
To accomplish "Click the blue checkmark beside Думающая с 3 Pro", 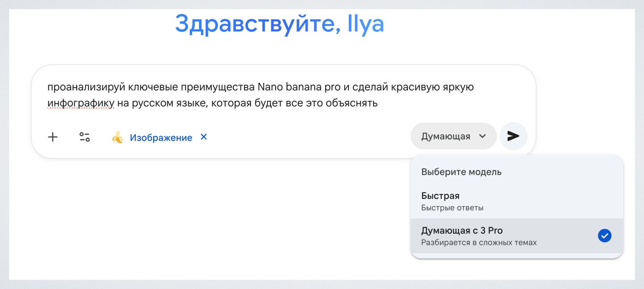I will pos(604,236).
